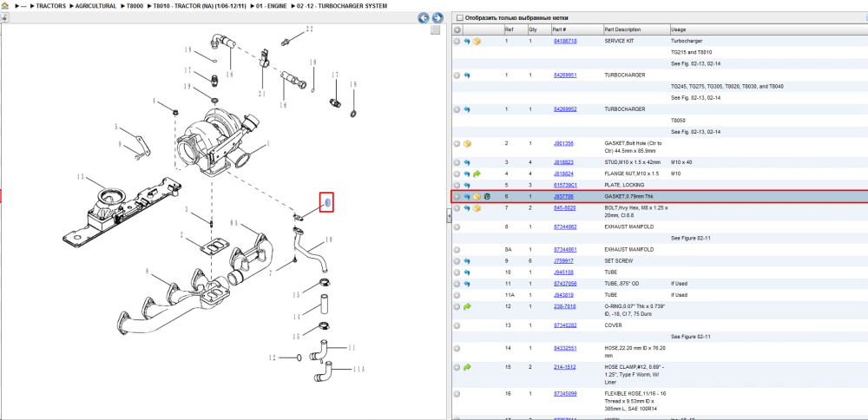Open T8000 breadcrumb item

click(x=135, y=5)
